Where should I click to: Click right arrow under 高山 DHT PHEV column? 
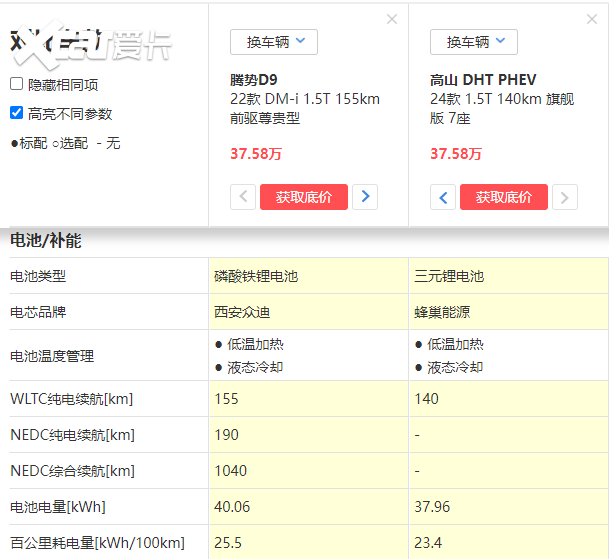565,197
